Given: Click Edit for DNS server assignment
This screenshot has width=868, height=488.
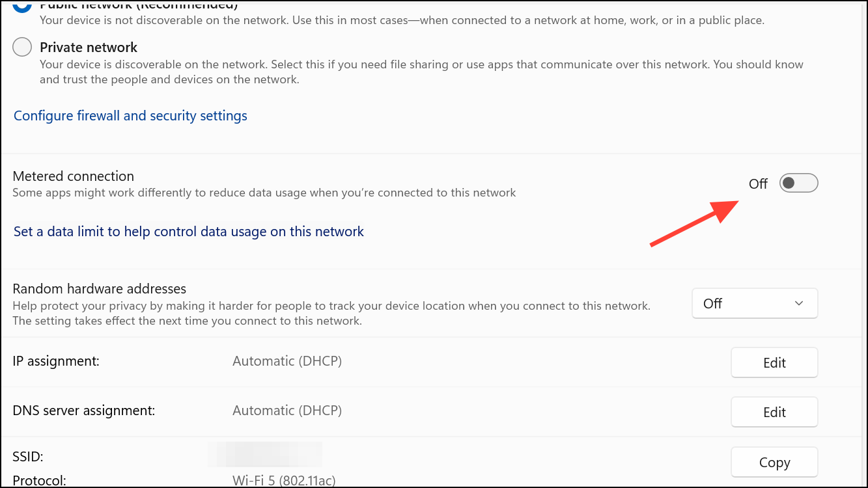Looking at the screenshot, I should 774,411.
